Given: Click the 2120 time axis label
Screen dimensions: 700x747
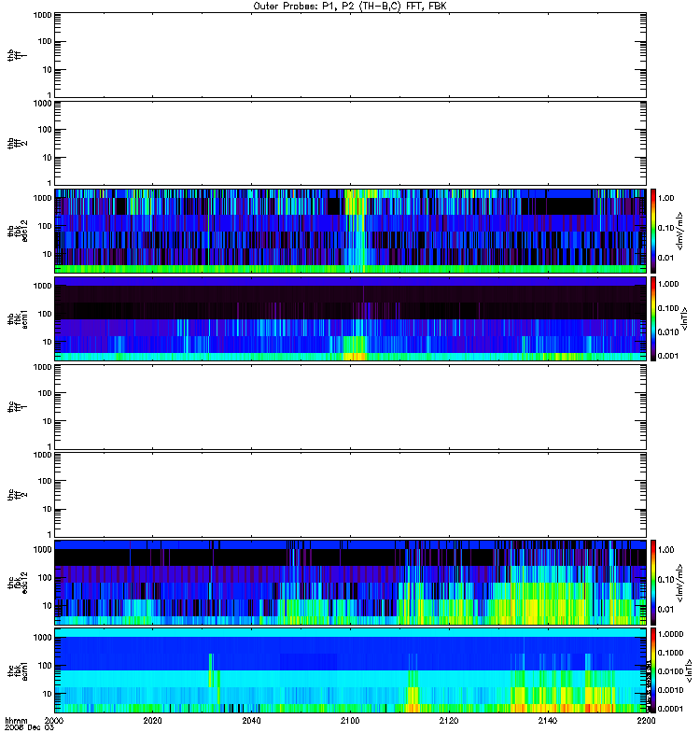Looking at the screenshot, I should click(x=449, y=721).
